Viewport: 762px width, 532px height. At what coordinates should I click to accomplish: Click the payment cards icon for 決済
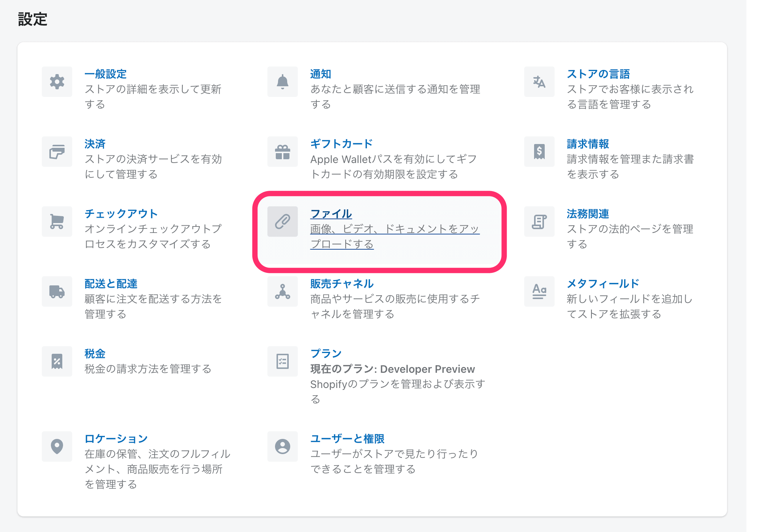tap(57, 152)
